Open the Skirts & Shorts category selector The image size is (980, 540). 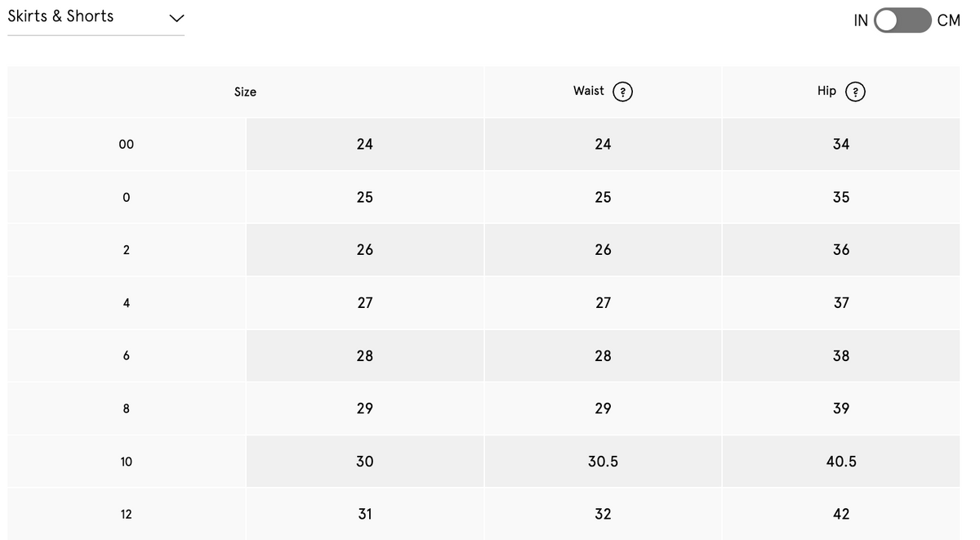pos(96,18)
